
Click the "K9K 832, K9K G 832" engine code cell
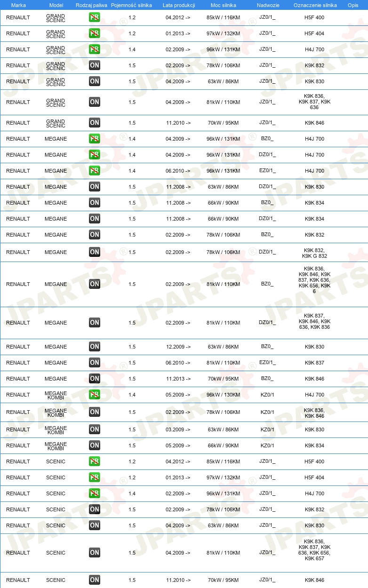314,253
